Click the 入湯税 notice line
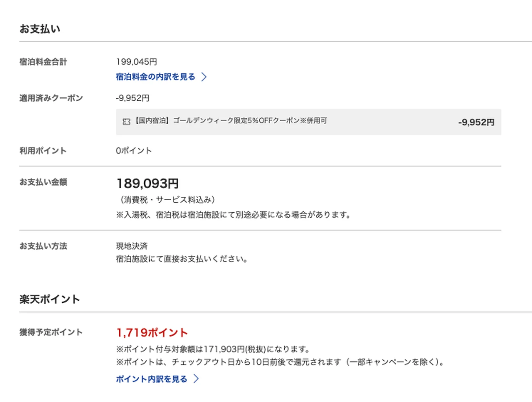The height and width of the screenshot is (402, 532). point(233,215)
